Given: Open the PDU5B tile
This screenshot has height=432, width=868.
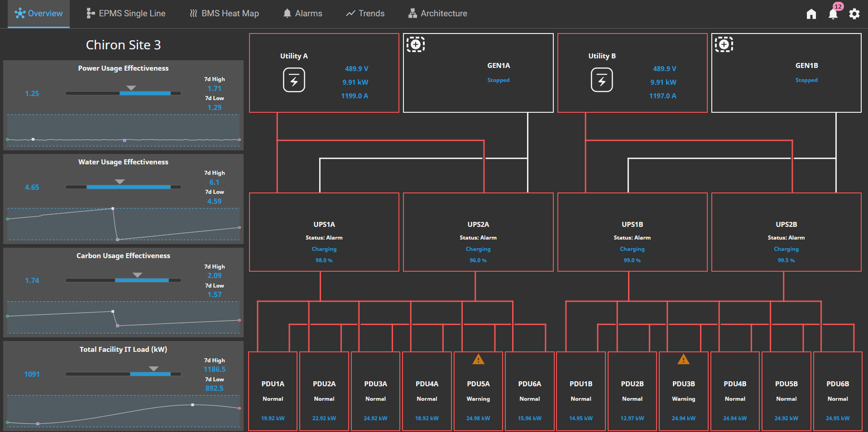Looking at the screenshot, I should [786, 391].
